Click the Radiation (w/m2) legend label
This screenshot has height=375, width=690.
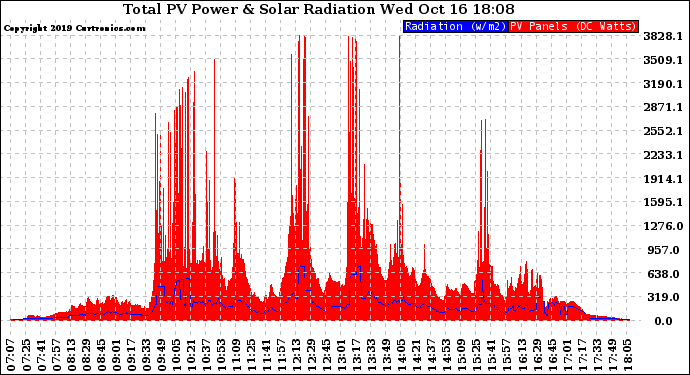455,26
